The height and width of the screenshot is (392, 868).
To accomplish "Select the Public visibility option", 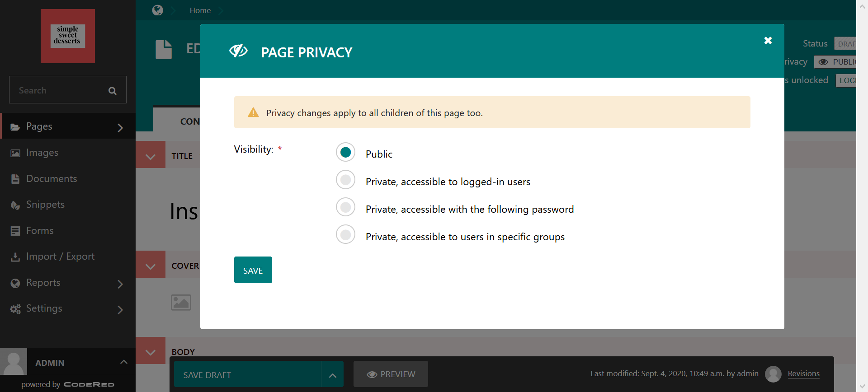I will [x=346, y=153].
